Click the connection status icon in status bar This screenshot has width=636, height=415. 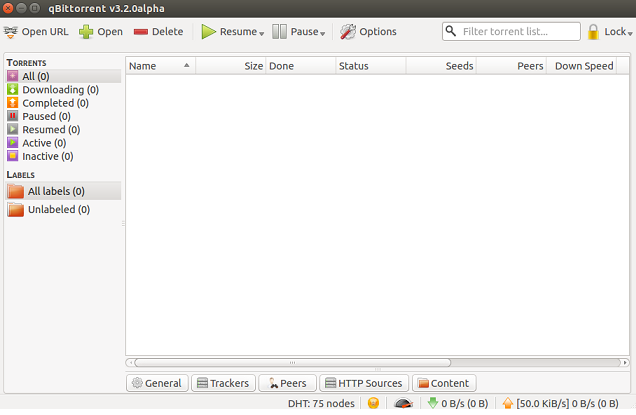point(373,403)
